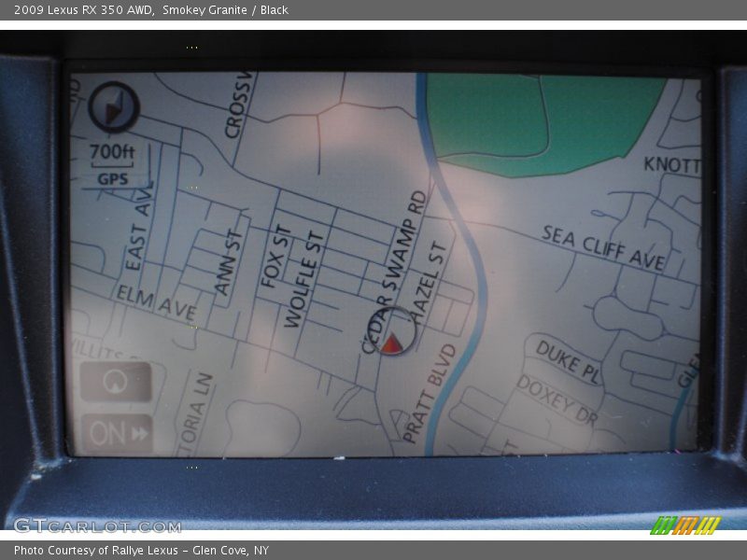Tap the Wolfle St street label
Image resolution: width=747 pixels, height=560 pixels.
coord(305,280)
